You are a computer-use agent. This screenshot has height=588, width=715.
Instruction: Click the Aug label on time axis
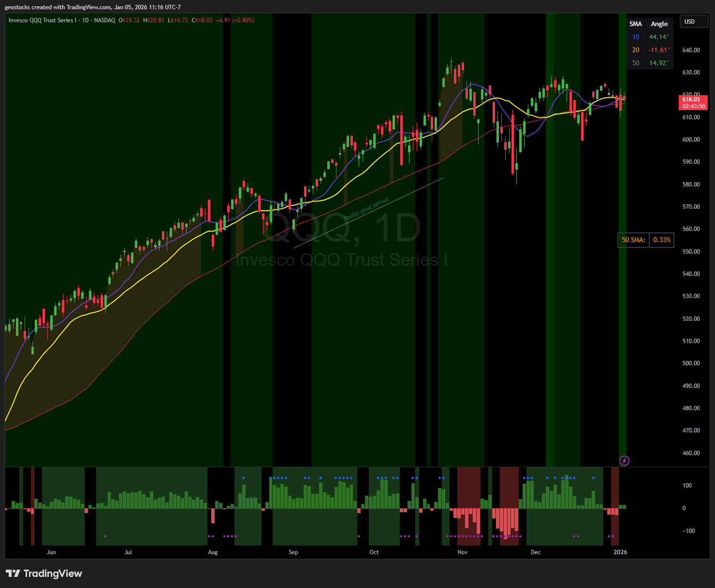coord(213,552)
